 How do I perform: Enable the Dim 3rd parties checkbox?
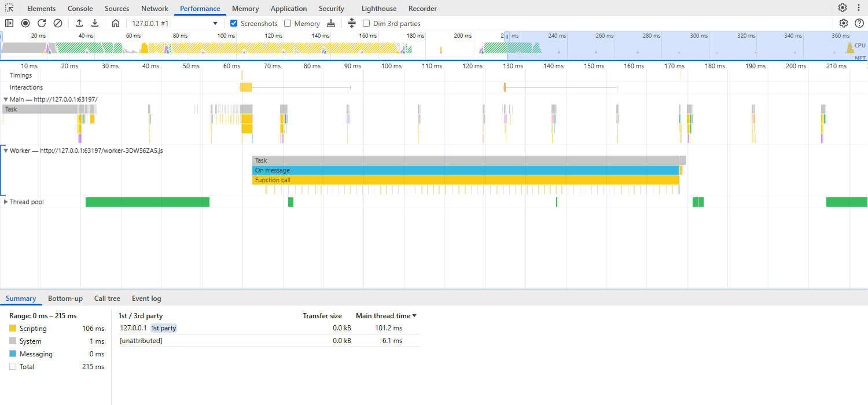tap(366, 23)
